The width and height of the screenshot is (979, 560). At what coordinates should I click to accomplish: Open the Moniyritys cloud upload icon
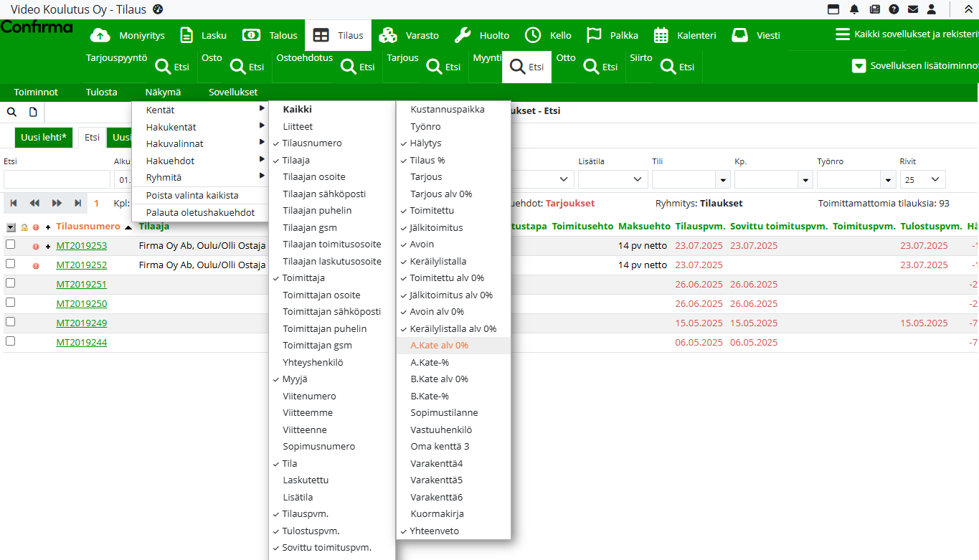coord(100,35)
